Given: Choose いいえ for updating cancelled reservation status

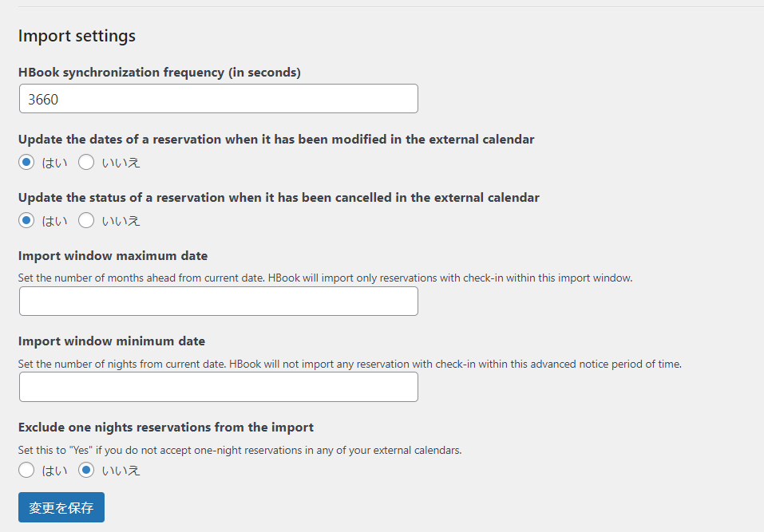Looking at the screenshot, I should 86,220.
